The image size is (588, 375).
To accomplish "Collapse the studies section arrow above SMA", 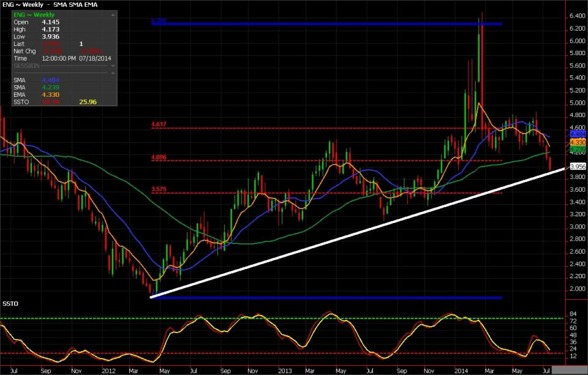I will click(x=113, y=73).
